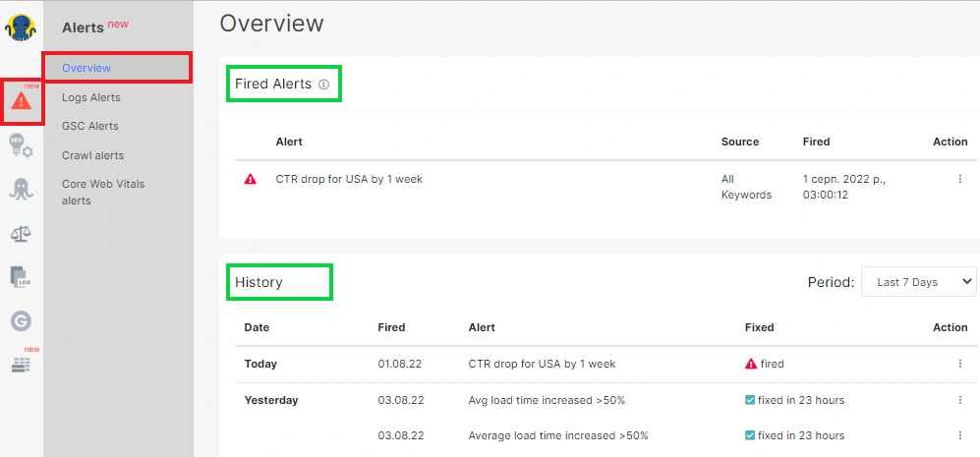Viewport: 980px width, 457px height.
Task: Open the LOG files sidebar icon
Action: click(x=21, y=277)
